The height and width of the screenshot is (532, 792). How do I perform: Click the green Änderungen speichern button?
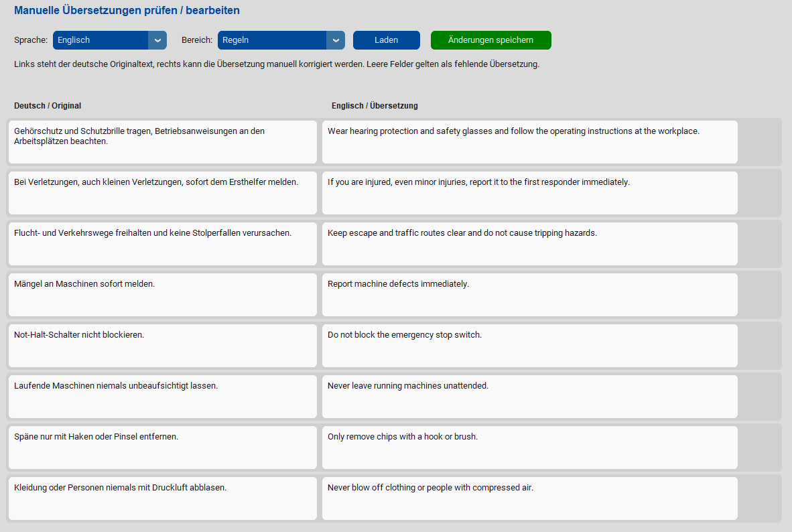pyautogui.click(x=490, y=40)
